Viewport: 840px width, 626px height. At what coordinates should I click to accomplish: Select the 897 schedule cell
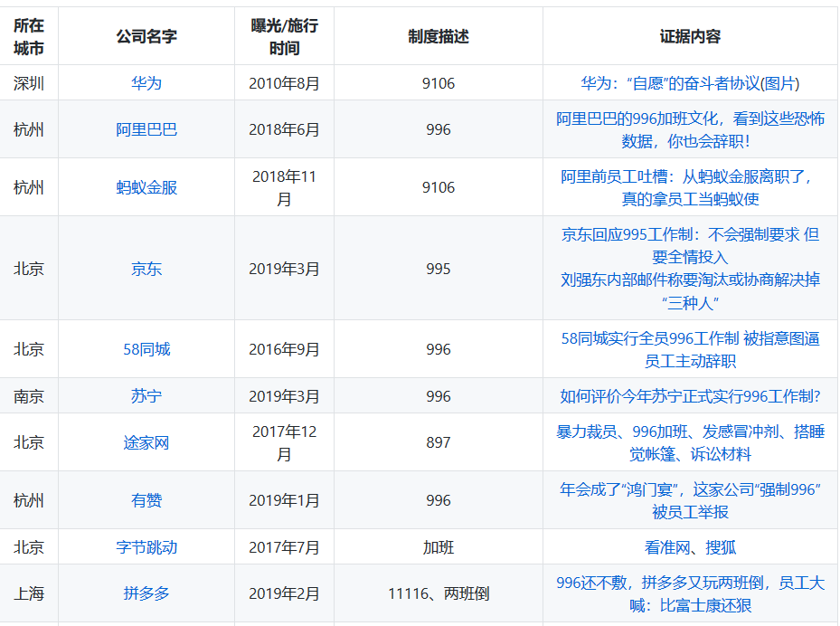click(x=439, y=442)
